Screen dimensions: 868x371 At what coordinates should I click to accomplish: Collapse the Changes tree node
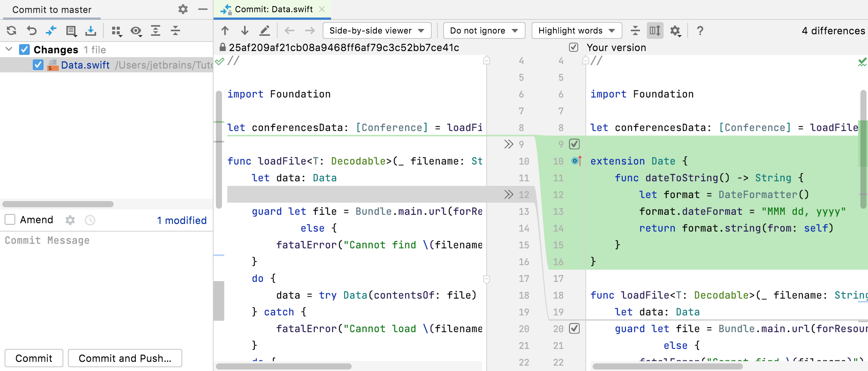9,50
